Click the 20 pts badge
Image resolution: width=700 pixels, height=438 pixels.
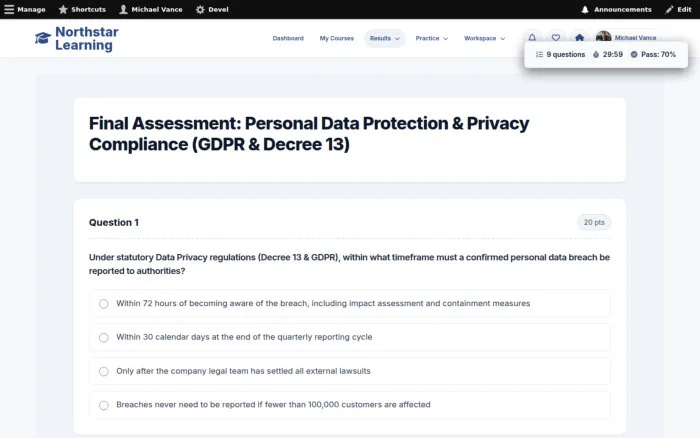tap(594, 222)
